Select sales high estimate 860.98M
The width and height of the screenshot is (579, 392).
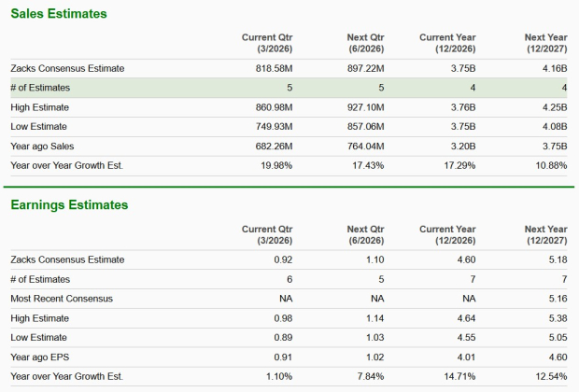274,107
